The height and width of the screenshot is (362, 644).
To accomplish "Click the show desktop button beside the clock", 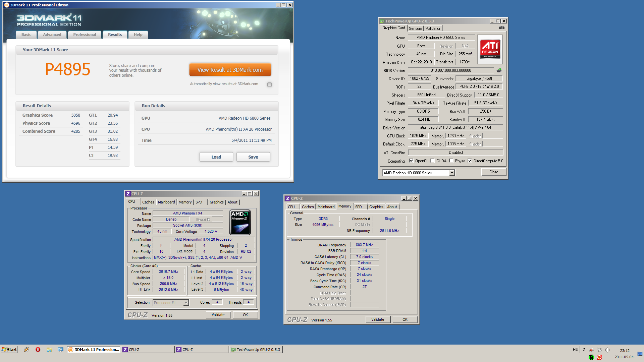I will 640,354.
